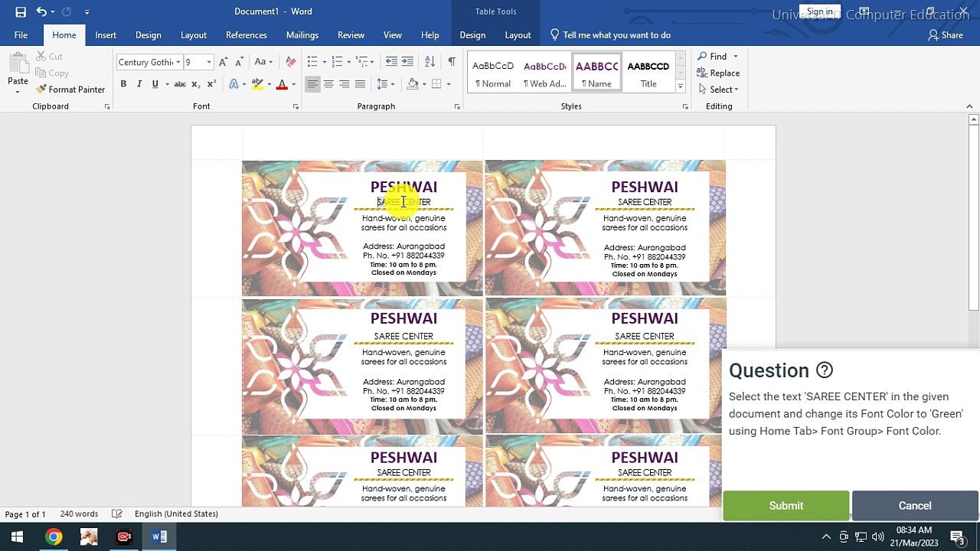980x551 pixels.
Task: Open the font name dropdown
Action: (178, 62)
